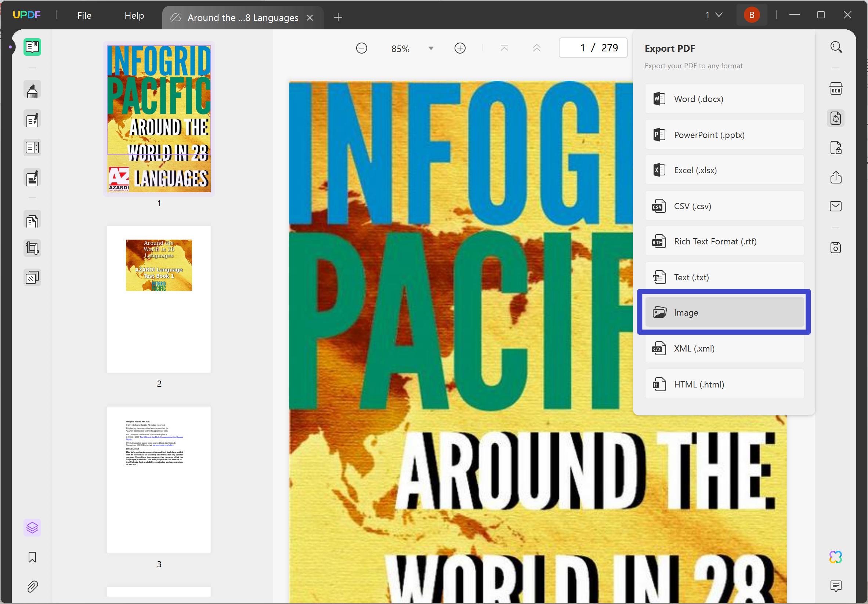This screenshot has width=868, height=604.
Task: Click the 85% zoom value
Action: (400, 49)
